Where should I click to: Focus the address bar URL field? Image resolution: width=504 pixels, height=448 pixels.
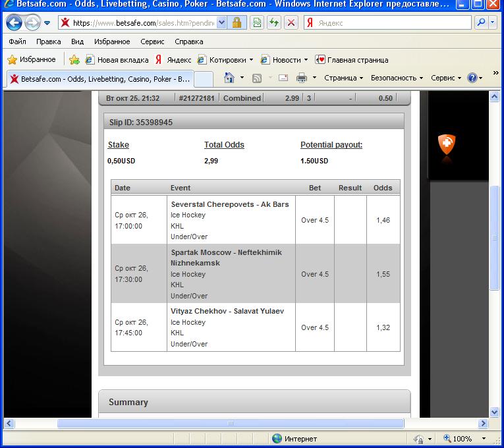click(x=143, y=23)
